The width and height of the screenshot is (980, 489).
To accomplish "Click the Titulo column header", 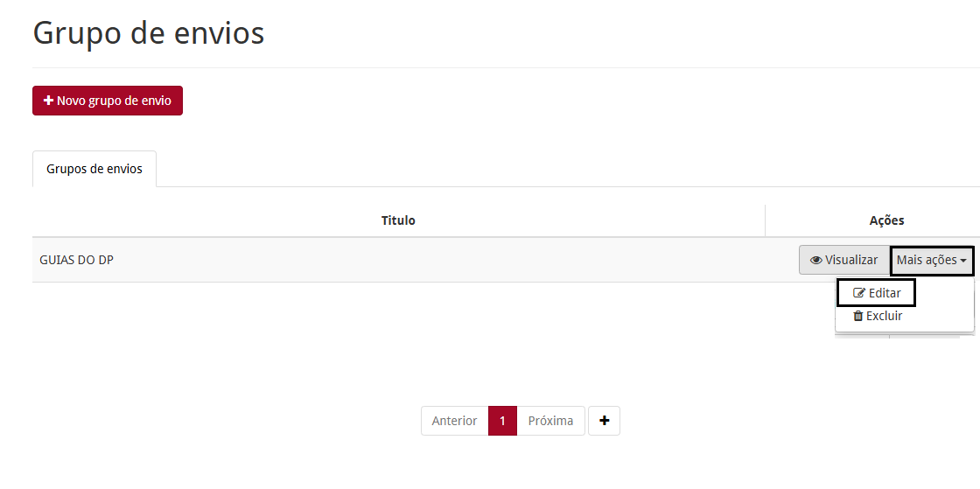I will tap(398, 220).
